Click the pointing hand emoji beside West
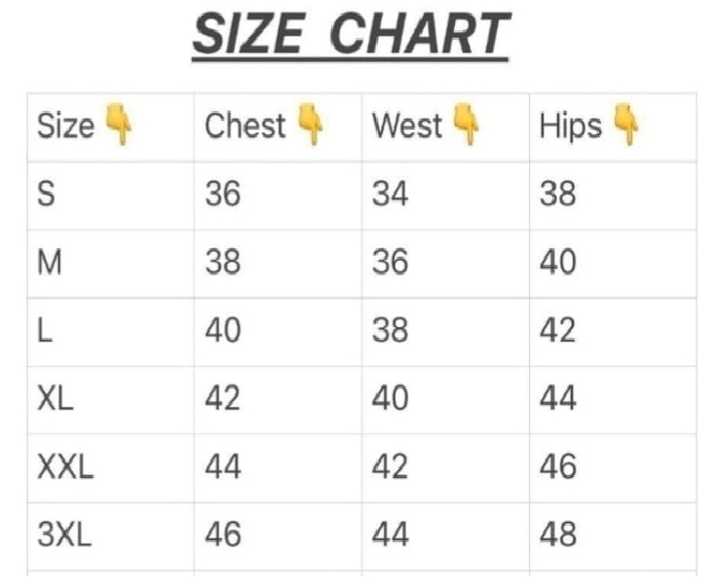The height and width of the screenshot is (588, 719). click(466, 126)
